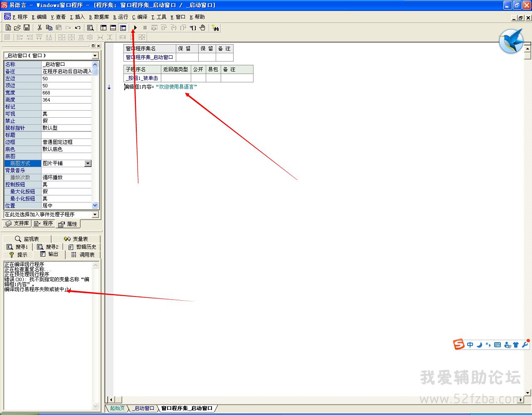Open the 变量表 tab
532x415 pixels.
coord(76,239)
